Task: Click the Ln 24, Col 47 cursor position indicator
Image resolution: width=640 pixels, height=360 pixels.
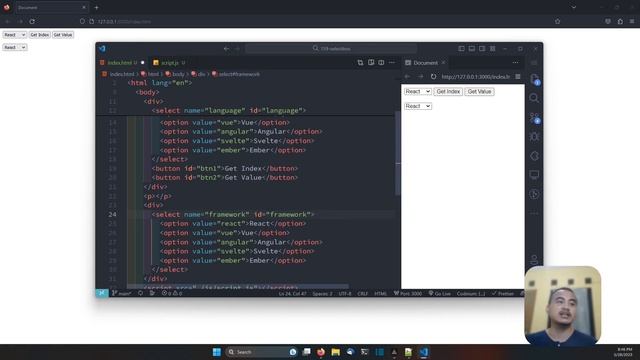Action: tap(293, 293)
